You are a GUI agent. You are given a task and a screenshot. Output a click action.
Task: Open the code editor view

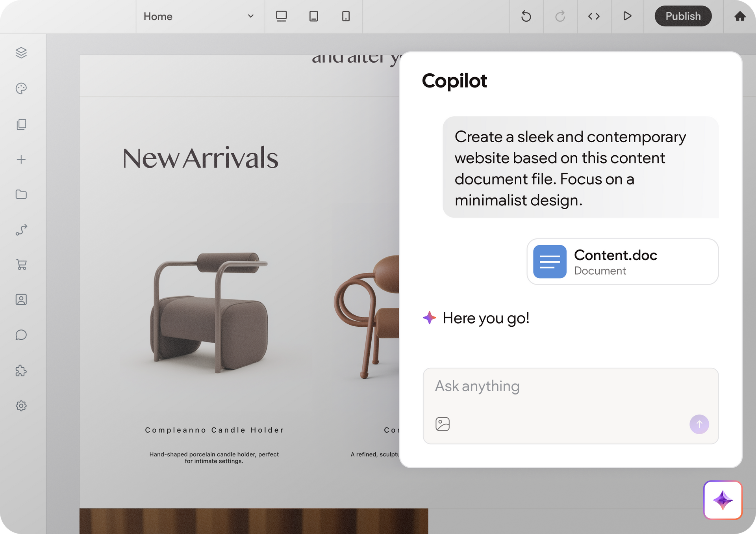pyautogui.click(x=594, y=16)
